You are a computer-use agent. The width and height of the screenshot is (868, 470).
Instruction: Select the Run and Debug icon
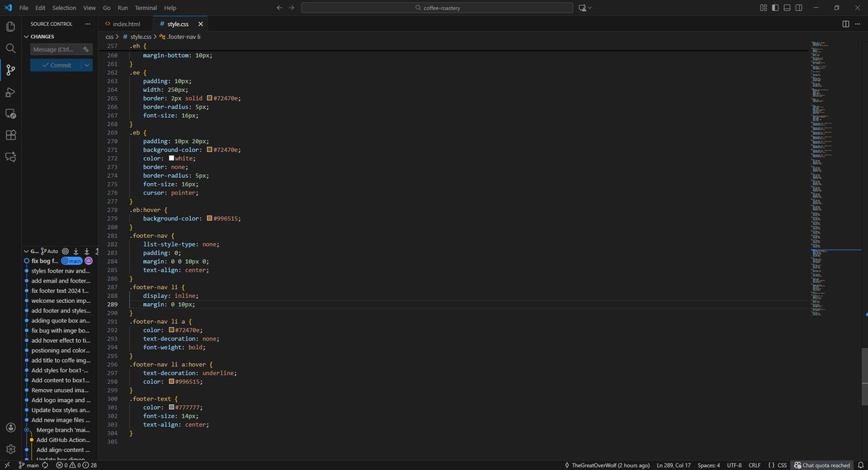click(11, 92)
